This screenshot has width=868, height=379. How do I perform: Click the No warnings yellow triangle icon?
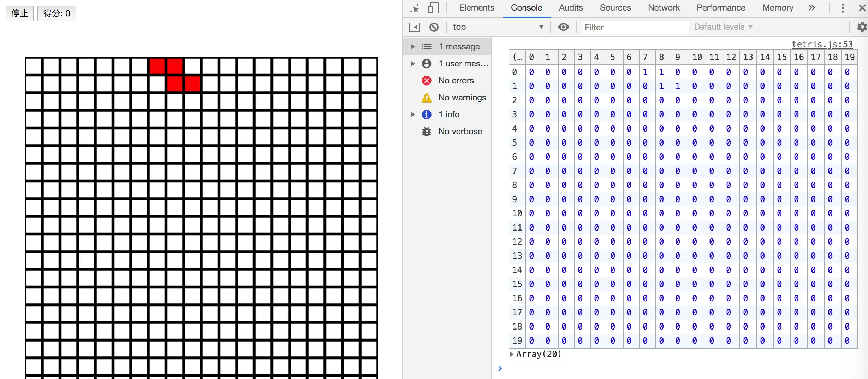click(x=427, y=98)
